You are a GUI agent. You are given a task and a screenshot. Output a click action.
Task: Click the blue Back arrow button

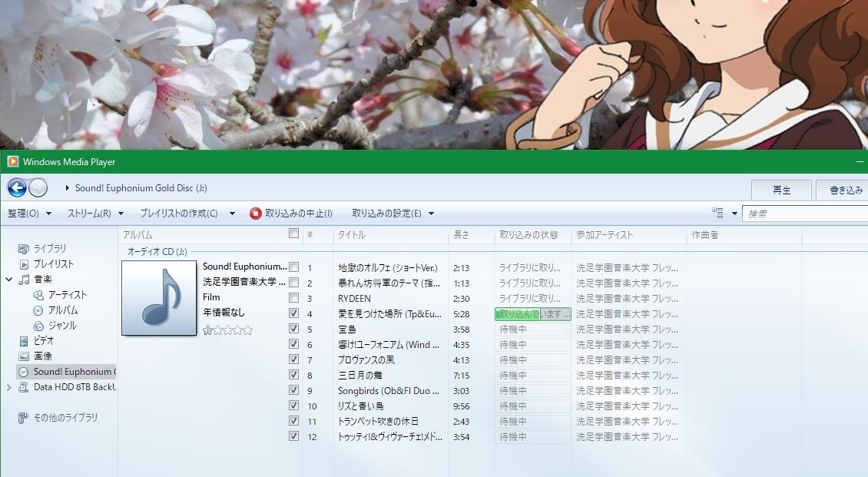tap(17, 188)
